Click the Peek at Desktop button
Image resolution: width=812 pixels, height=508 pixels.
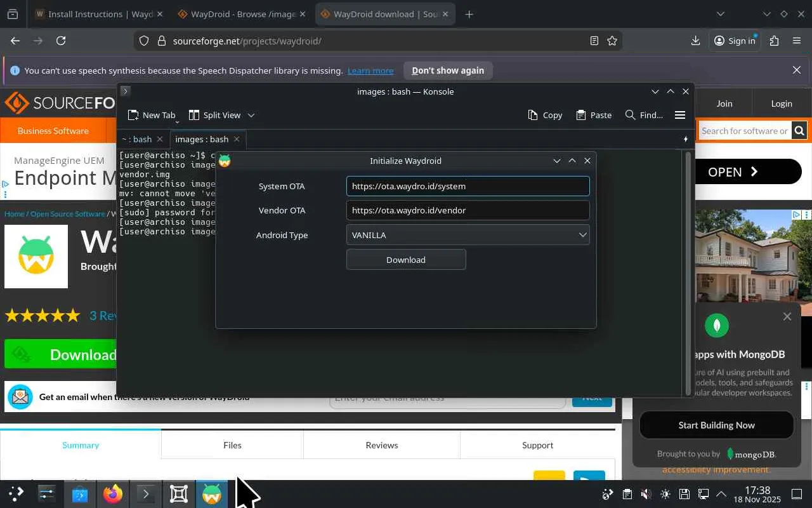pyautogui.click(x=797, y=494)
